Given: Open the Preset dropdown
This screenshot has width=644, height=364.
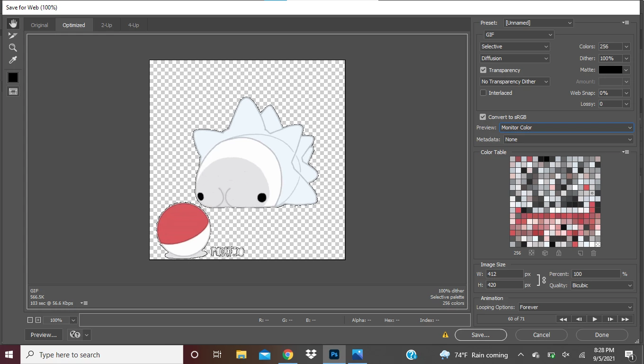Looking at the screenshot, I should click(x=538, y=23).
